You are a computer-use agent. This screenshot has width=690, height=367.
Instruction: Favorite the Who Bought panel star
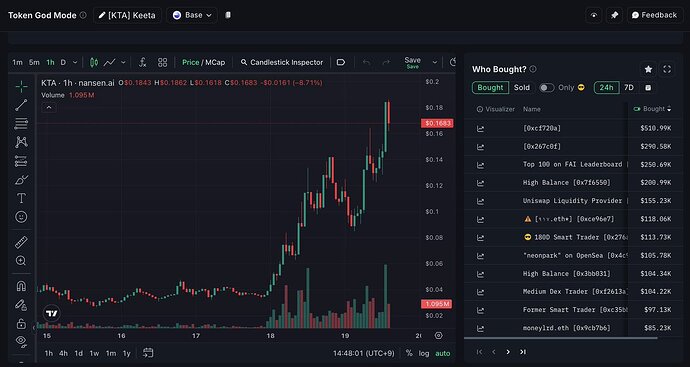coord(648,69)
